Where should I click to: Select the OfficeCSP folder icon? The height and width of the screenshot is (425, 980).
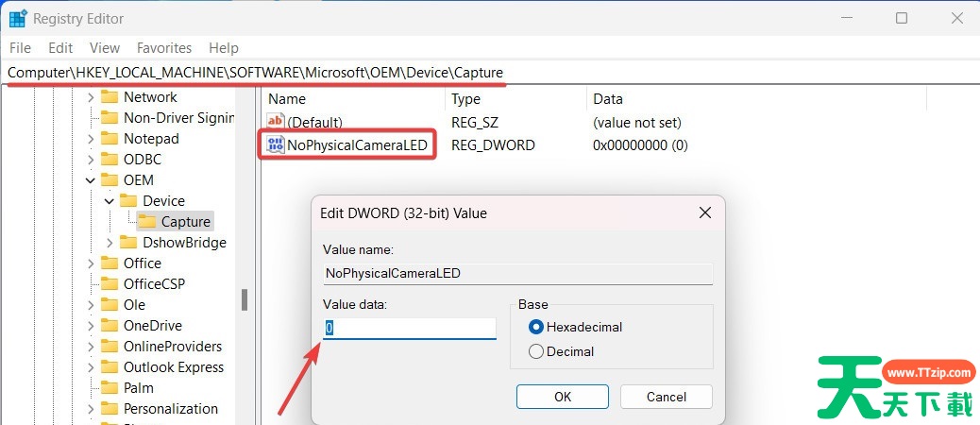pos(110,283)
